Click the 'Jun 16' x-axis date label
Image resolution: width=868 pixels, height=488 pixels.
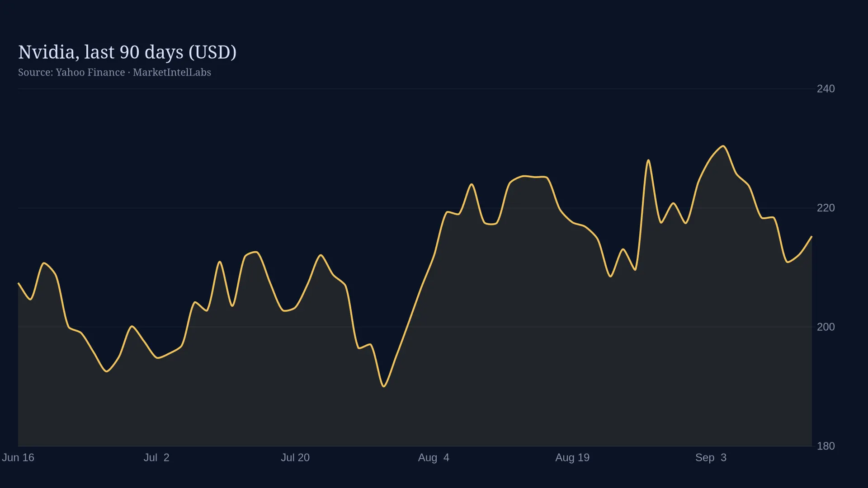pos(18,457)
